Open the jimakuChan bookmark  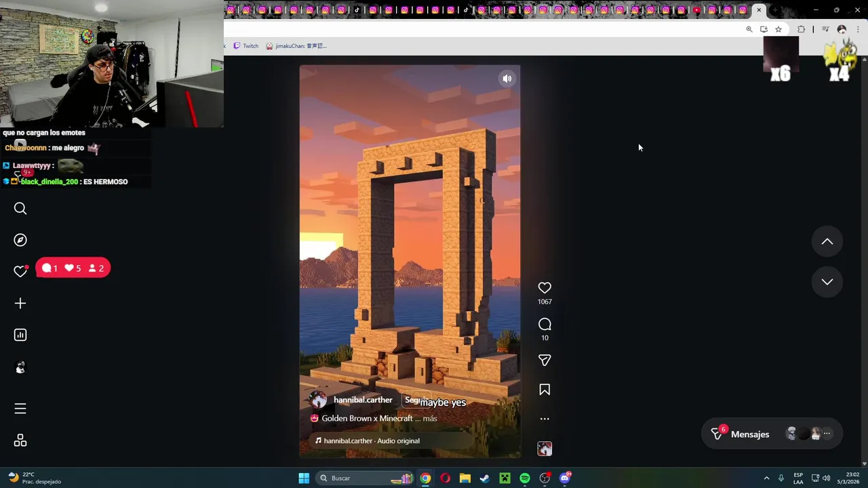pos(296,46)
